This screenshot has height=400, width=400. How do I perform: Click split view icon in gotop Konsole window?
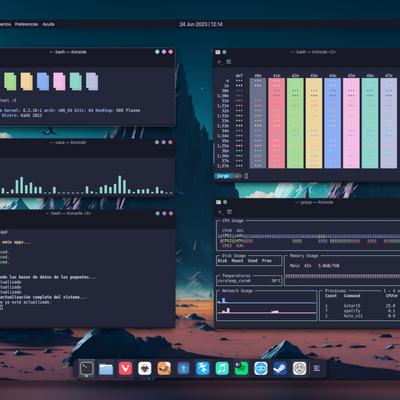click(x=229, y=212)
